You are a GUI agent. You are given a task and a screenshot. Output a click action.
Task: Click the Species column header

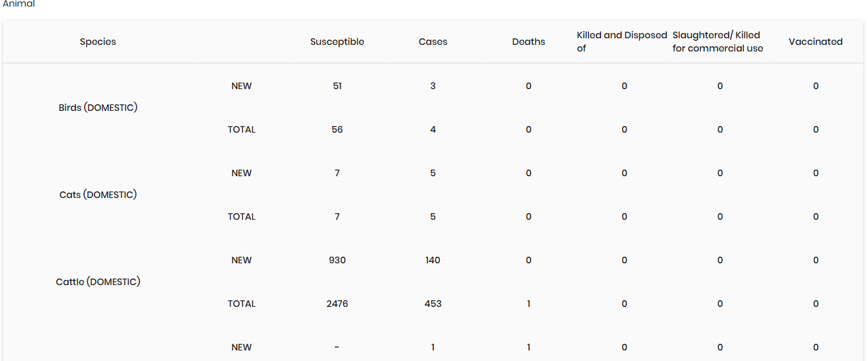(98, 42)
